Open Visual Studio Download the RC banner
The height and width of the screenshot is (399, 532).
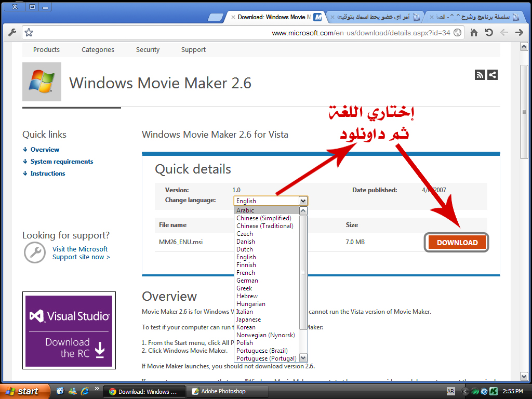pyautogui.click(x=69, y=330)
